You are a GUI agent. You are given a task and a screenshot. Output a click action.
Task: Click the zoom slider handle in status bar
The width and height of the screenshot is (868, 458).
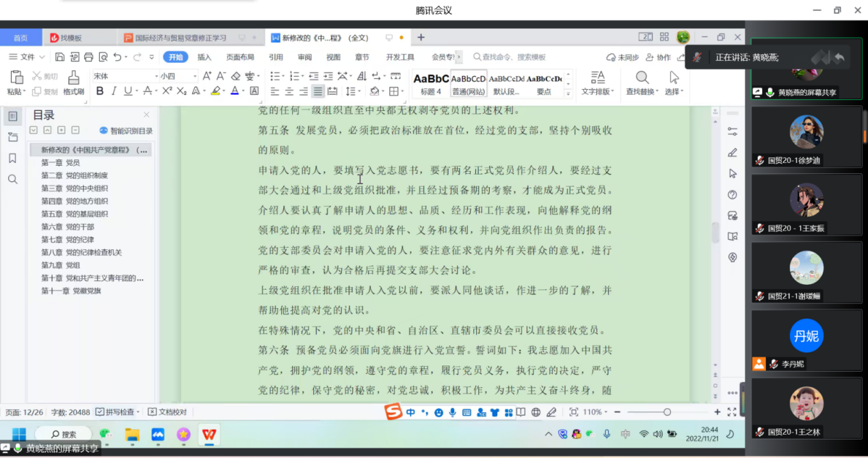tap(667, 412)
